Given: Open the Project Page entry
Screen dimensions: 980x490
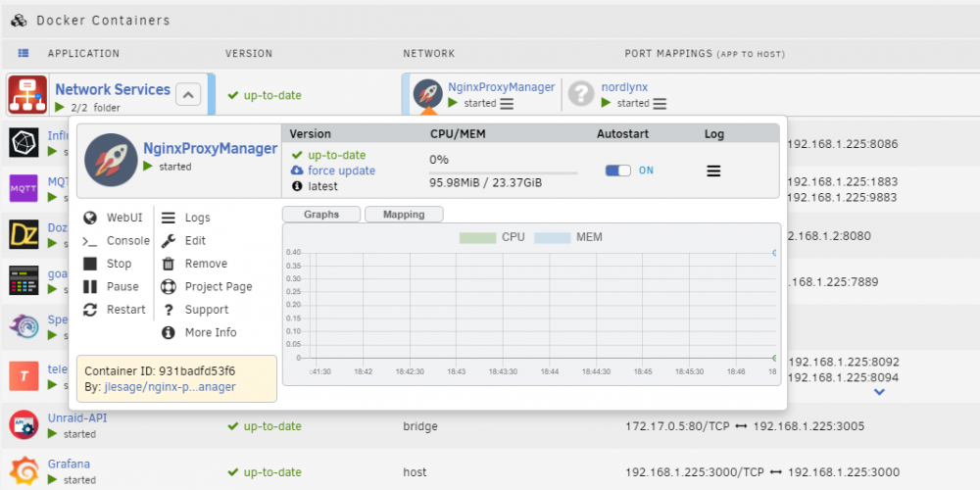Looking at the screenshot, I should (206, 286).
